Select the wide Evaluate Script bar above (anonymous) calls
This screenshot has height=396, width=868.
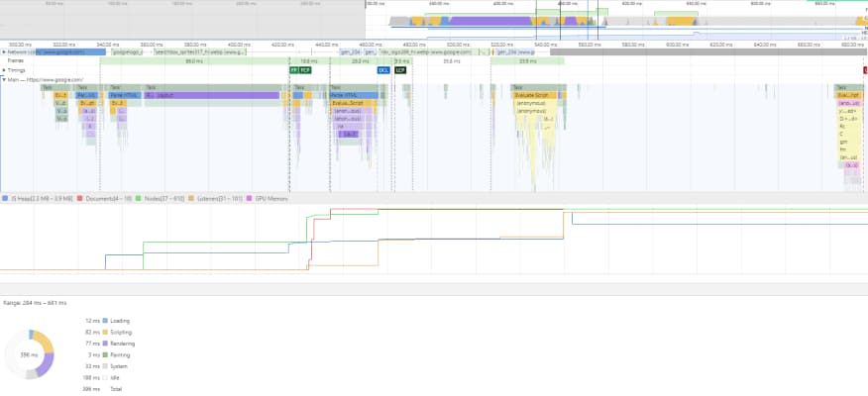pos(535,95)
